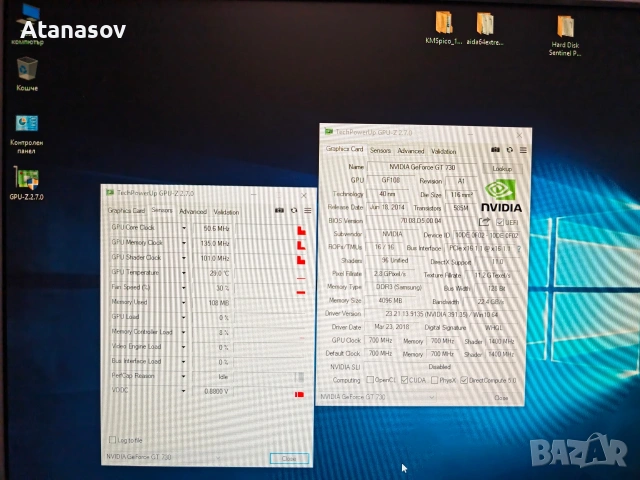Open the aida64extreme folder on desktop
The image size is (640, 480).
point(485,28)
